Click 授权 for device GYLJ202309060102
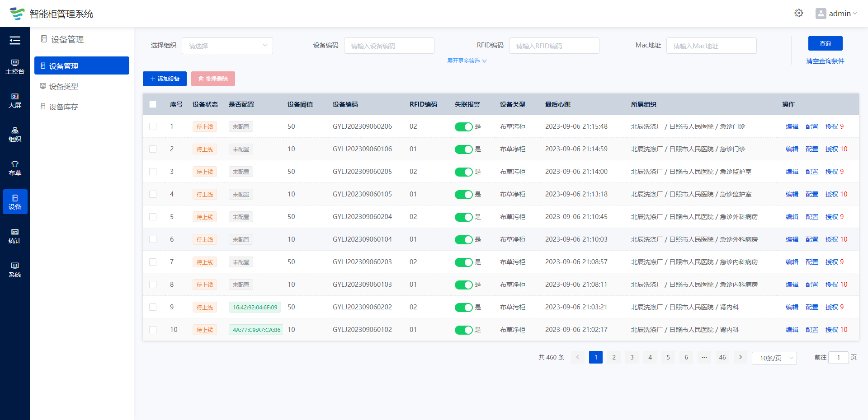The width and height of the screenshot is (868, 420). pos(836,330)
